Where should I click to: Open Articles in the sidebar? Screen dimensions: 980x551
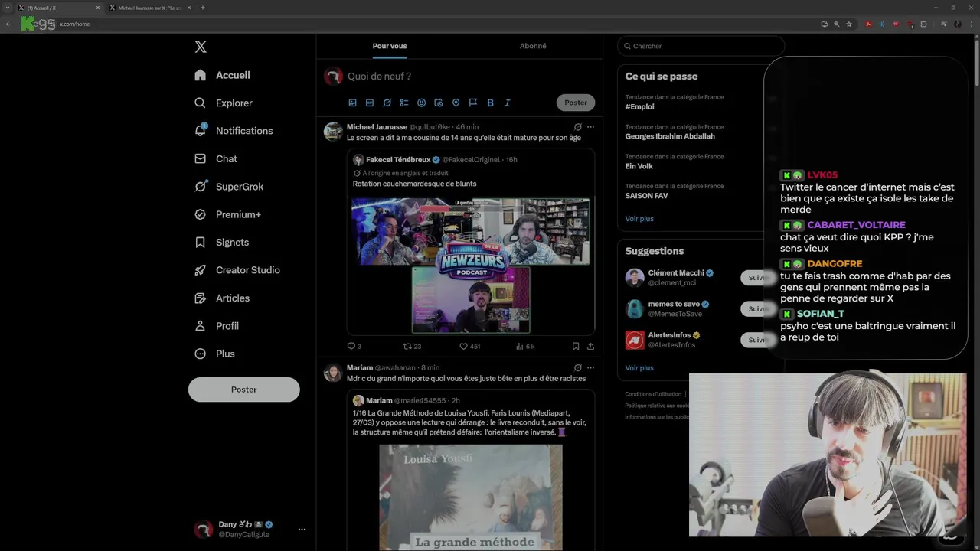tap(222, 298)
